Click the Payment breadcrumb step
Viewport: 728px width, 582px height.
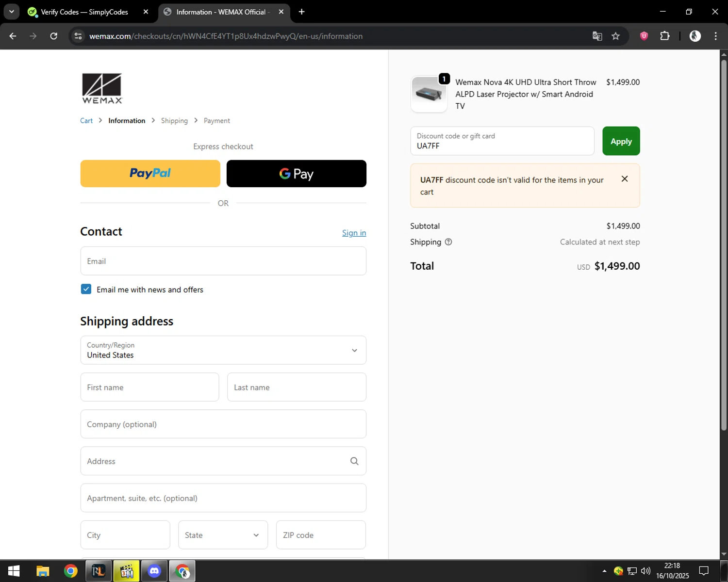point(217,121)
